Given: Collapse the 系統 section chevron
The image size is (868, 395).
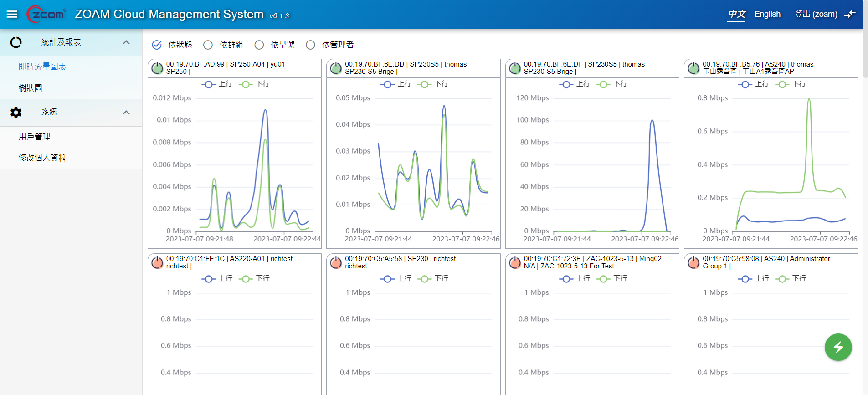Looking at the screenshot, I should click(x=126, y=113).
